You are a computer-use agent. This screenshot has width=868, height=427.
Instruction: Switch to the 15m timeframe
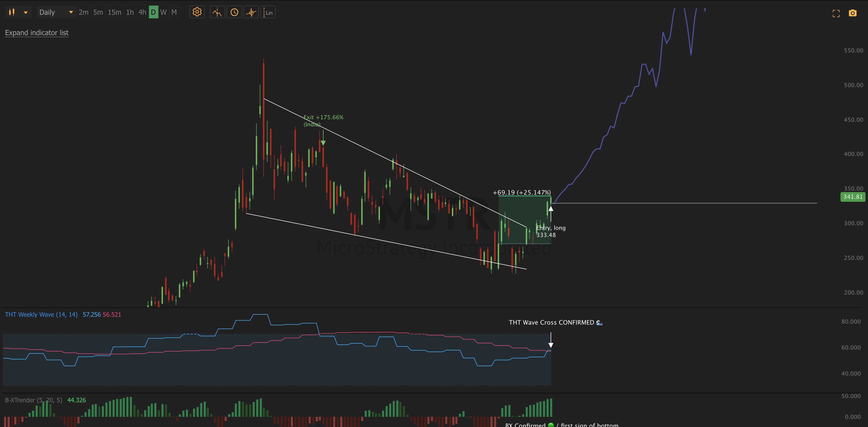click(114, 12)
